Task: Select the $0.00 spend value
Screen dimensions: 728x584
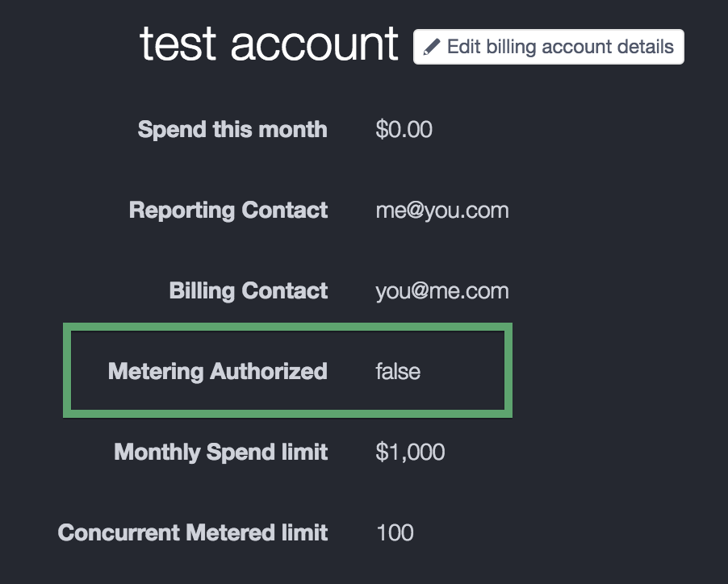Action: coord(404,129)
